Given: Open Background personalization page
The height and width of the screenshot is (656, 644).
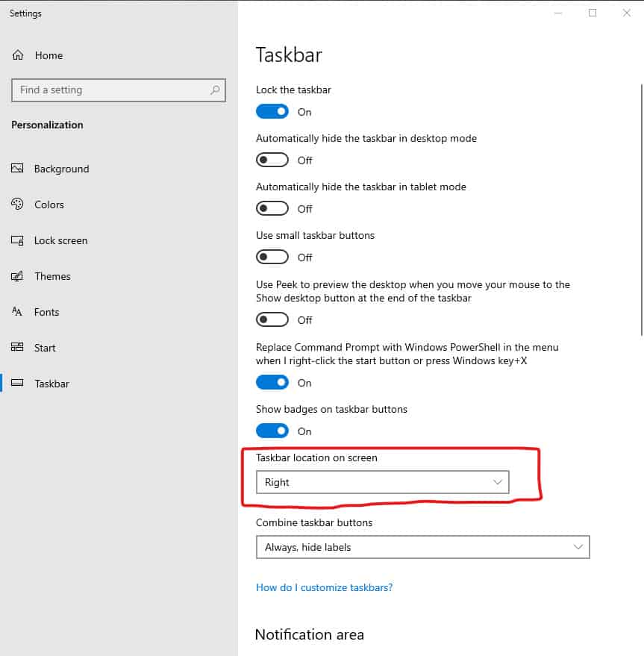Looking at the screenshot, I should click(x=61, y=169).
